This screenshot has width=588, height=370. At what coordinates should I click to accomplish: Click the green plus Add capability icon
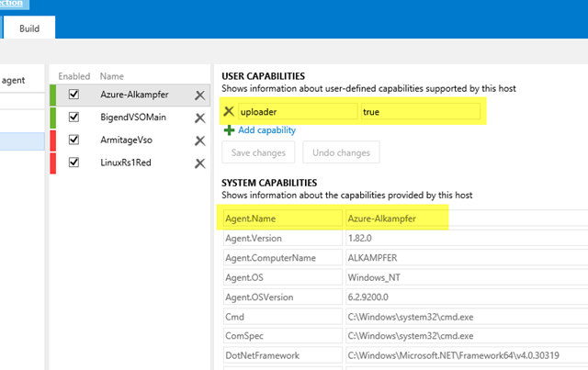(229, 130)
